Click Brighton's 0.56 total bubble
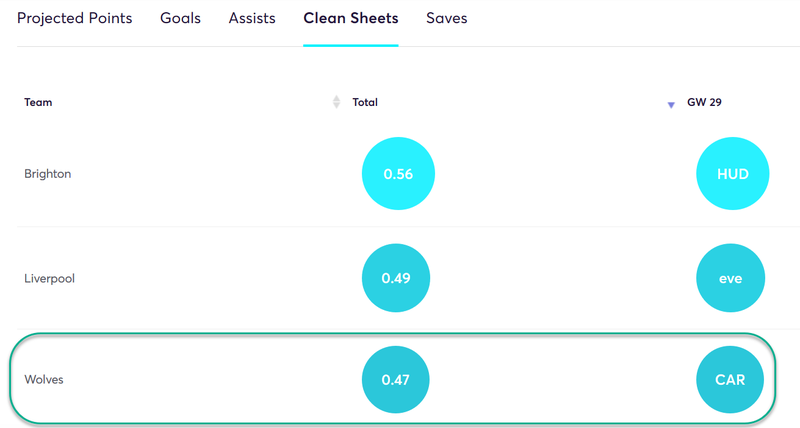The width and height of the screenshot is (800, 428). click(x=398, y=173)
